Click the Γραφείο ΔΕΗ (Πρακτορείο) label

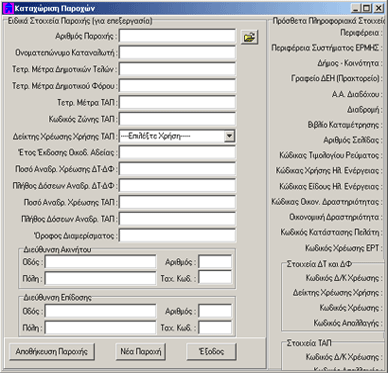tap(337, 79)
